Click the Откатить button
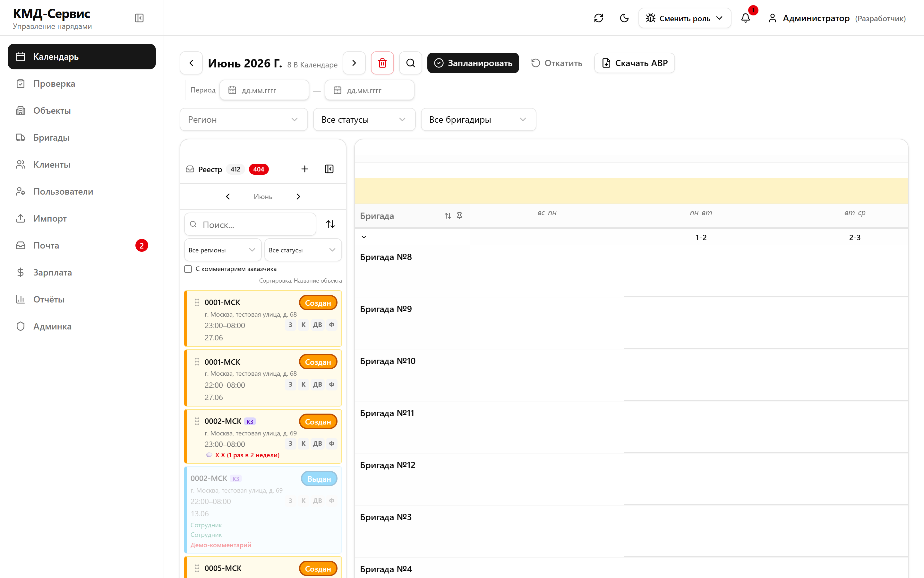Viewport: 924px width, 578px height. (x=557, y=63)
